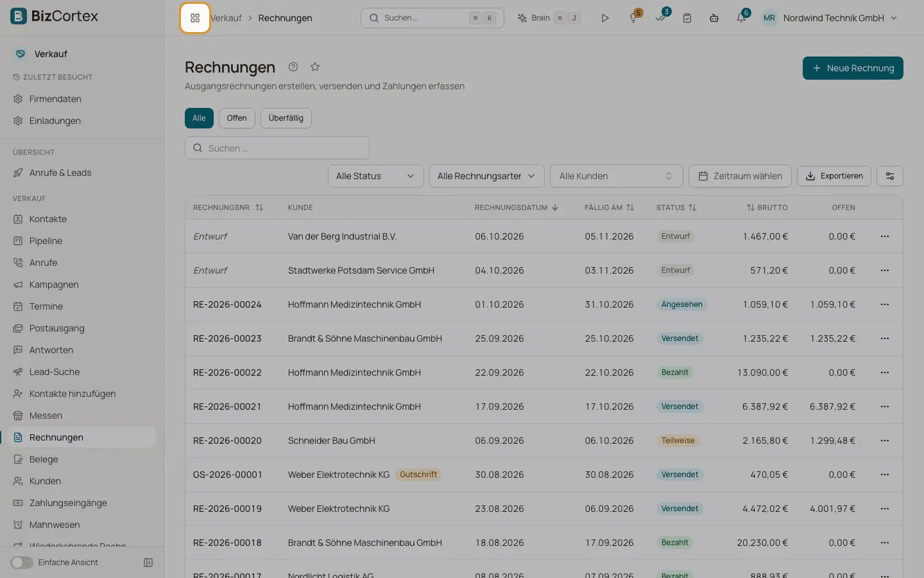Screen dimensions: 924x578
Task: Click the global Suchen field in top bar
Action: click(x=432, y=18)
